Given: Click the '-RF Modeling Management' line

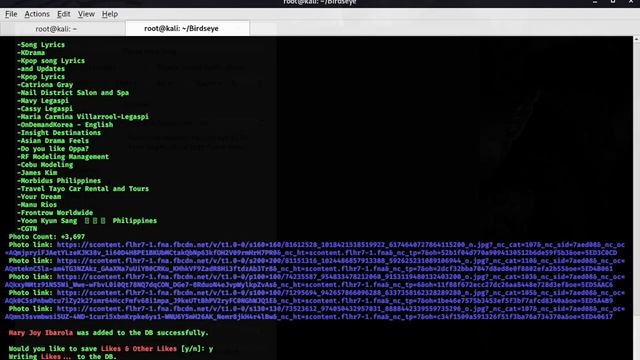Looking at the screenshot, I should point(63,157).
